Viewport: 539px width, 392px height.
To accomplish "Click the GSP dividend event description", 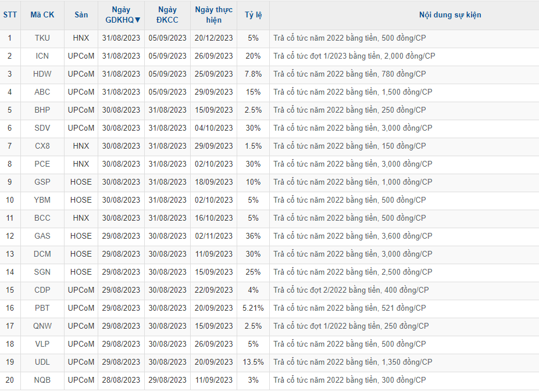I will (349, 182).
